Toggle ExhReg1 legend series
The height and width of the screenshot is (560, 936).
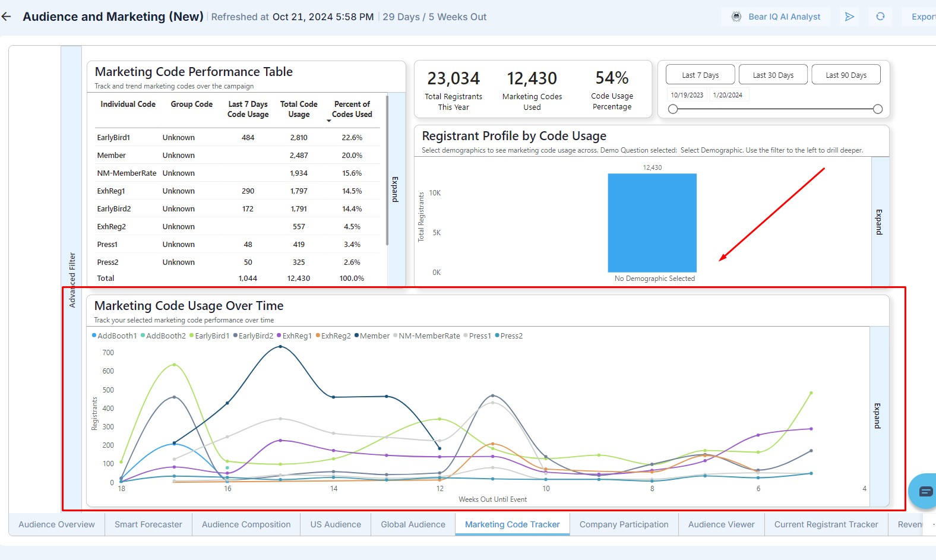(x=295, y=336)
